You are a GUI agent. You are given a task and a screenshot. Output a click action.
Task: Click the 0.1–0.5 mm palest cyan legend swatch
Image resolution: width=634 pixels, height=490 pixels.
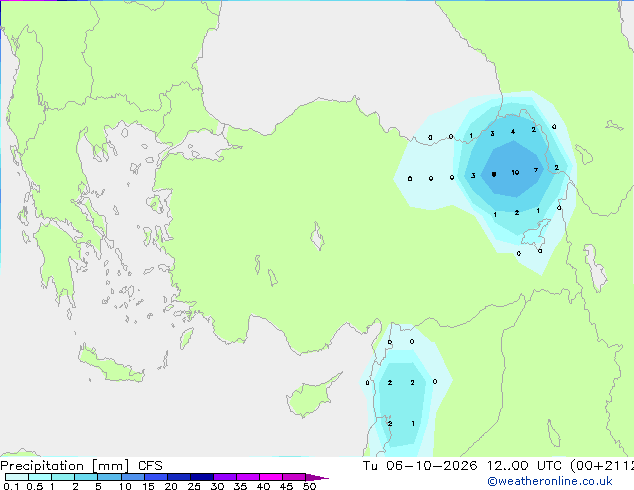17,477
